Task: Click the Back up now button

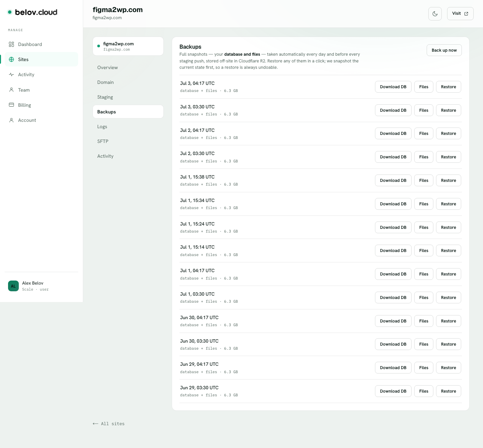Action: click(x=444, y=50)
